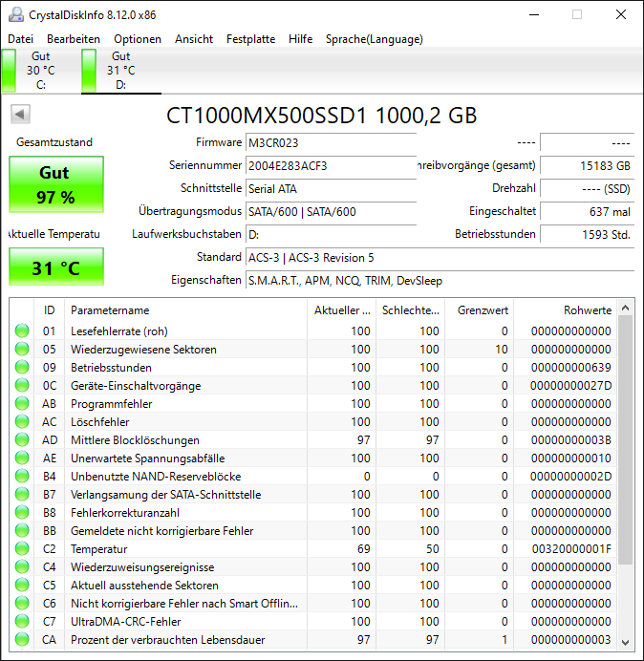Click the drive title CT1000MX500SSD1 1000,2 GB
Image resolution: width=644 pixels, height=661 pixels.
pos(321,116)
